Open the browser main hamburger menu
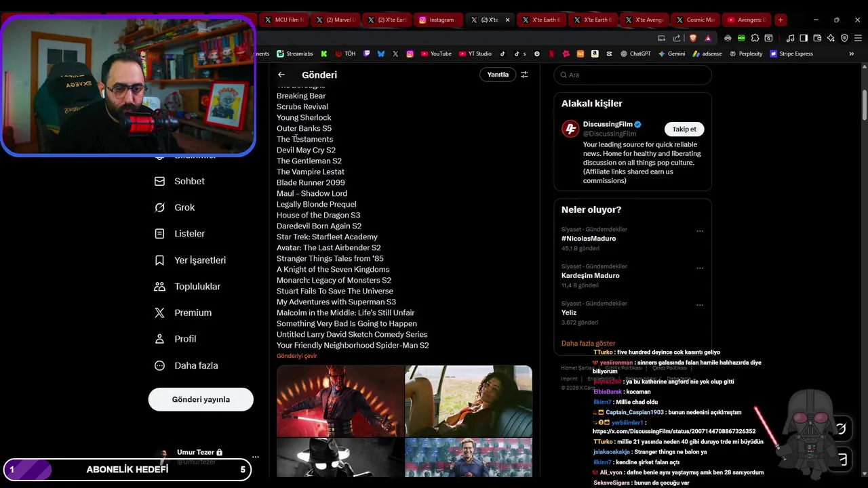Screen dimensions: 868x488 click(858, 38)
